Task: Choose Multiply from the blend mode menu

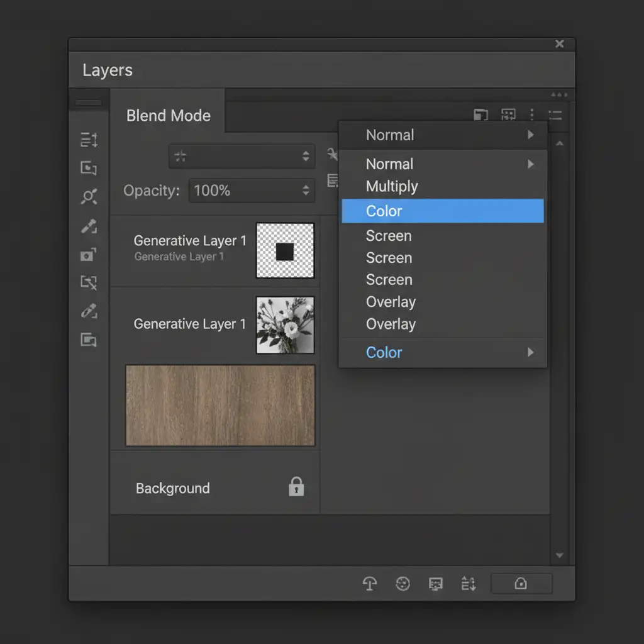Action: (x=392, y=186)
